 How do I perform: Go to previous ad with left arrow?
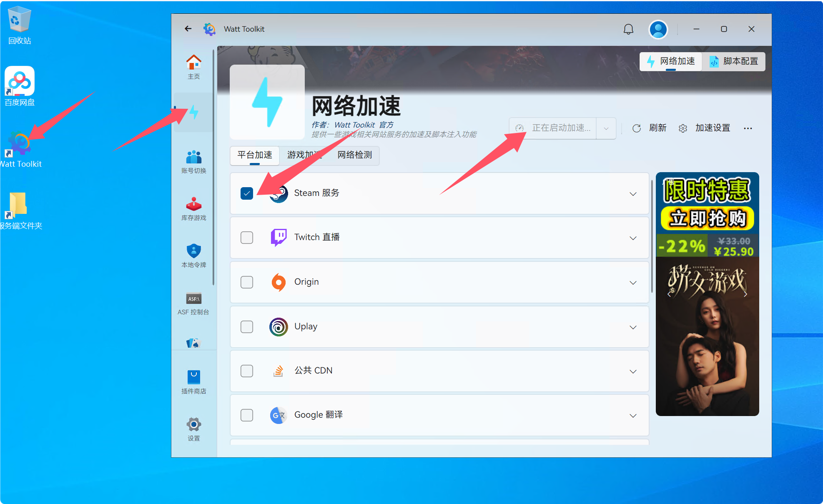point(669,294)
